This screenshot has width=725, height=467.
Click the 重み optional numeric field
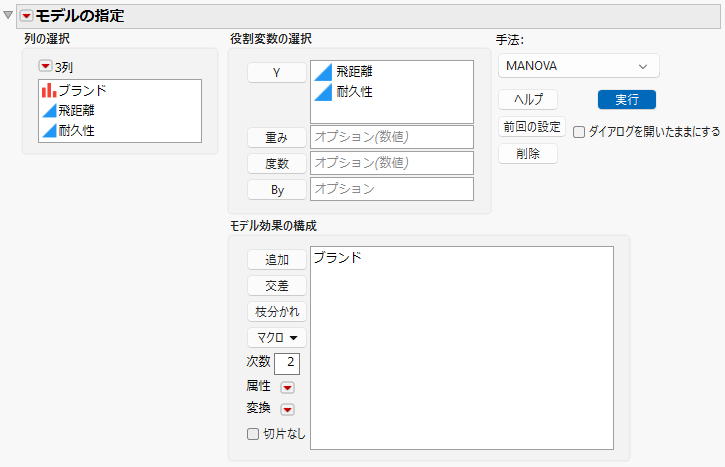click(x=392, y=137)
